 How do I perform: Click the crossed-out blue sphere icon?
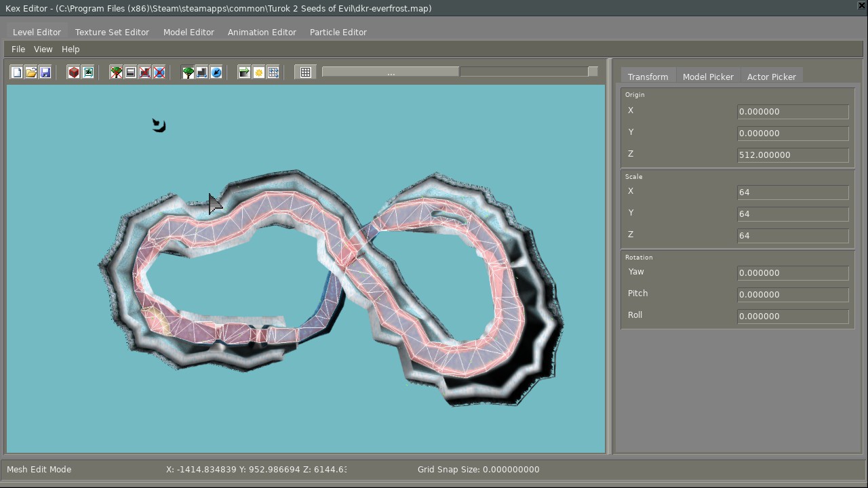coord(159,72)
